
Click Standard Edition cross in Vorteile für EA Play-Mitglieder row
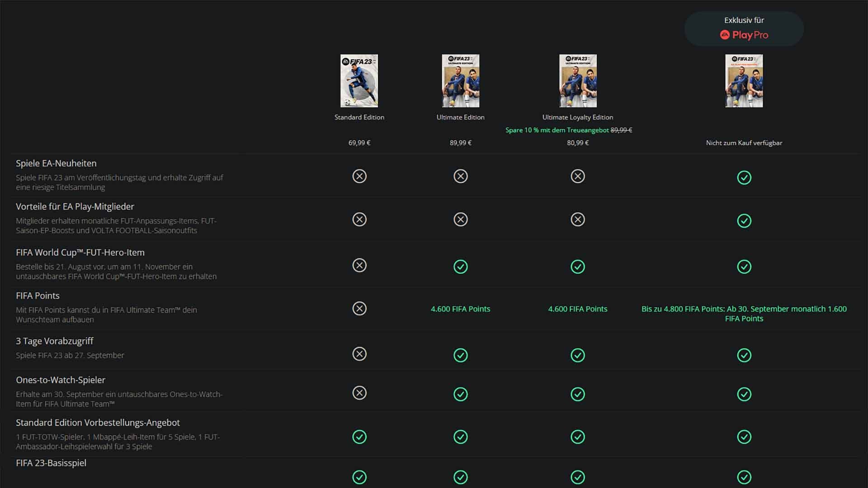point(359,220)
